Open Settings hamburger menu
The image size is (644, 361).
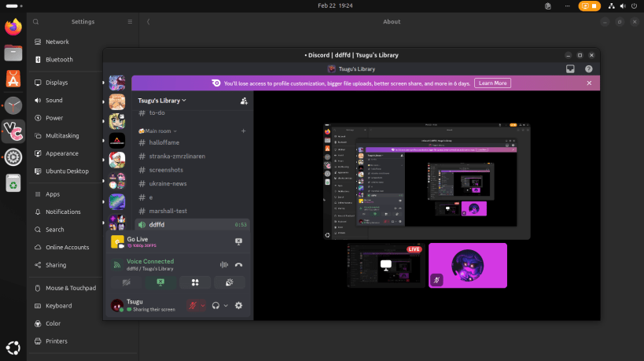pyautogui.click(x=130, y=22)
